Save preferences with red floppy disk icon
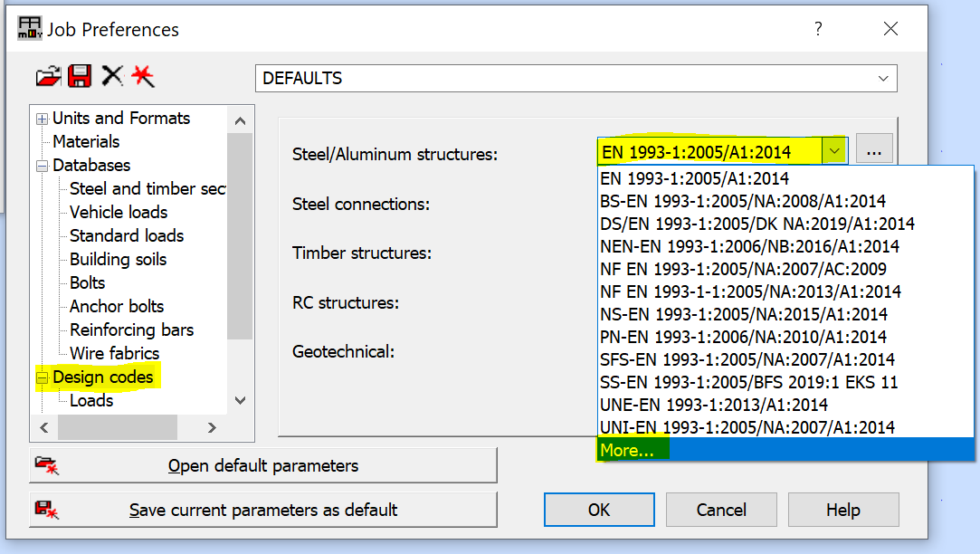Viewport: 980px width, 554px height. click(x=80, y=76)
